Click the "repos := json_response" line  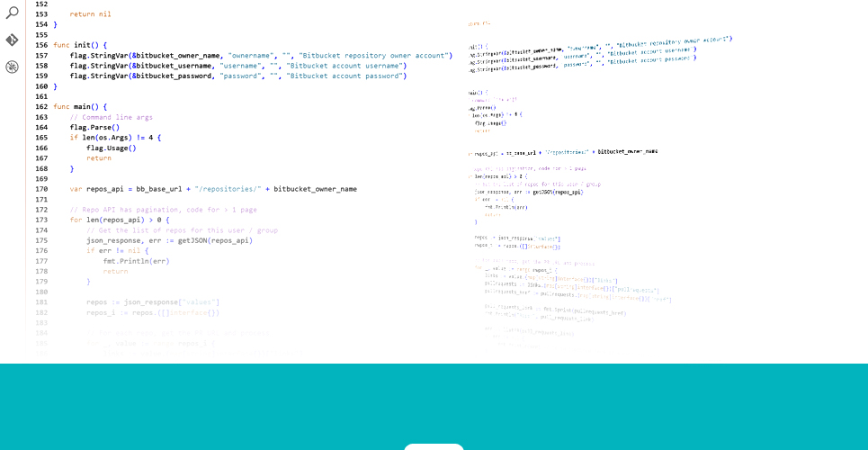click(x=153, y=302)
